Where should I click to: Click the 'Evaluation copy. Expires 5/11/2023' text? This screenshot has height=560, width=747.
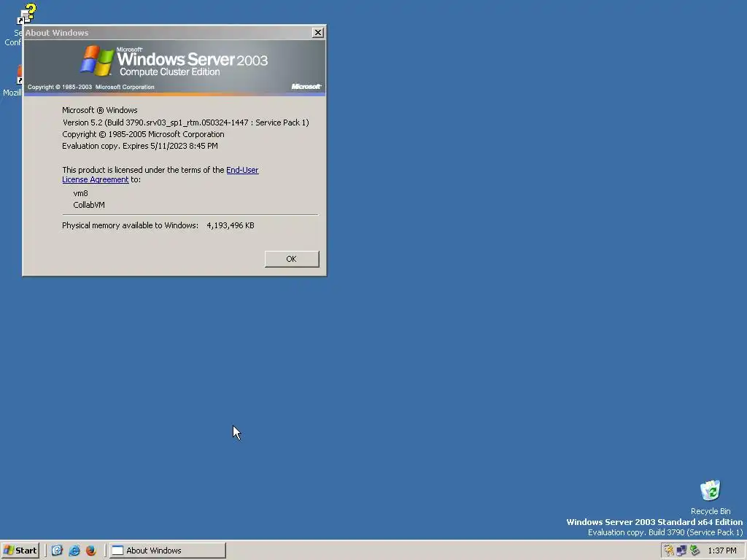coord(140,146)
